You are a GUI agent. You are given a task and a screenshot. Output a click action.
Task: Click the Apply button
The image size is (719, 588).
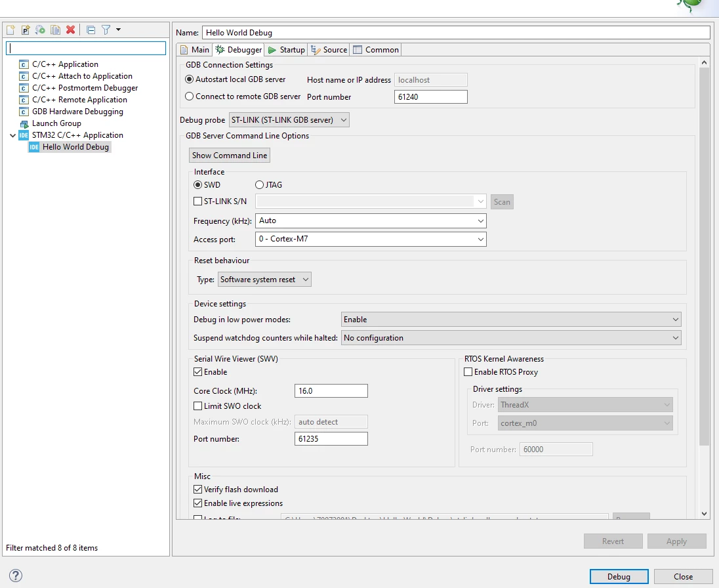click(677, 541)
